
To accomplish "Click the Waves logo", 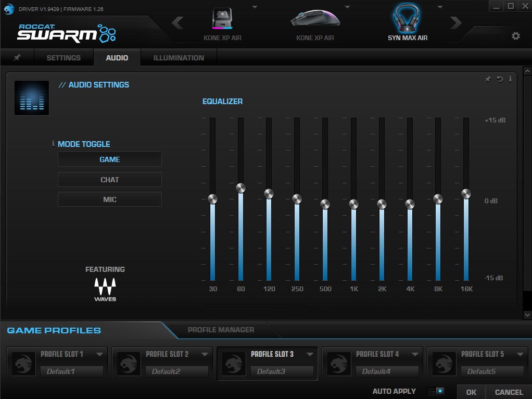I will [x=105, y=289].
